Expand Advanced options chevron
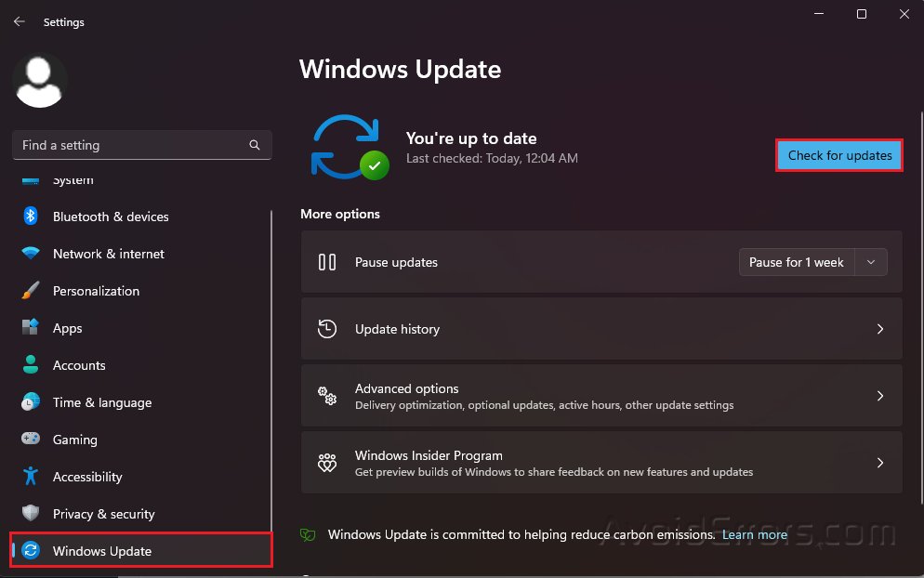924x578 pixels. click(880, 396)
